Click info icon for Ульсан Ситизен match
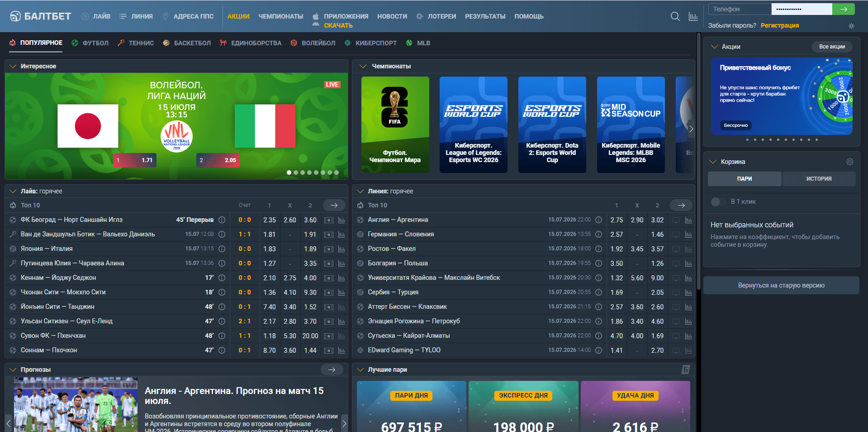 tap(222, 321)
